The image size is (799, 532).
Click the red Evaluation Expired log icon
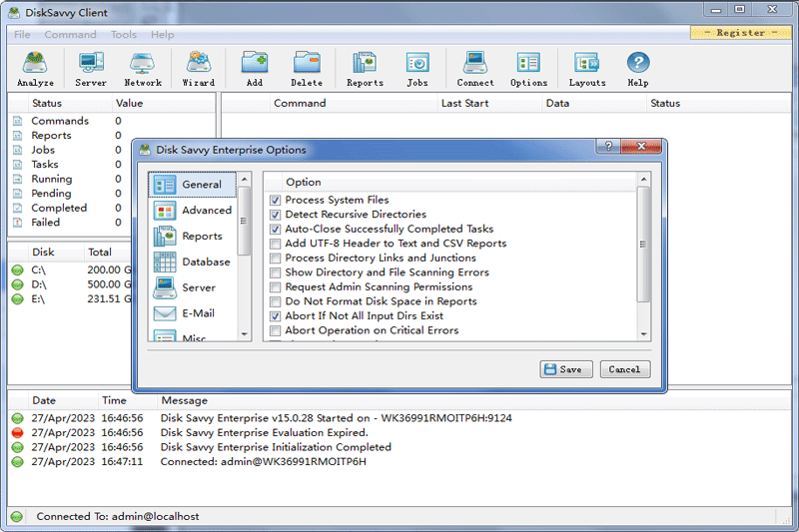pos(17,433)
